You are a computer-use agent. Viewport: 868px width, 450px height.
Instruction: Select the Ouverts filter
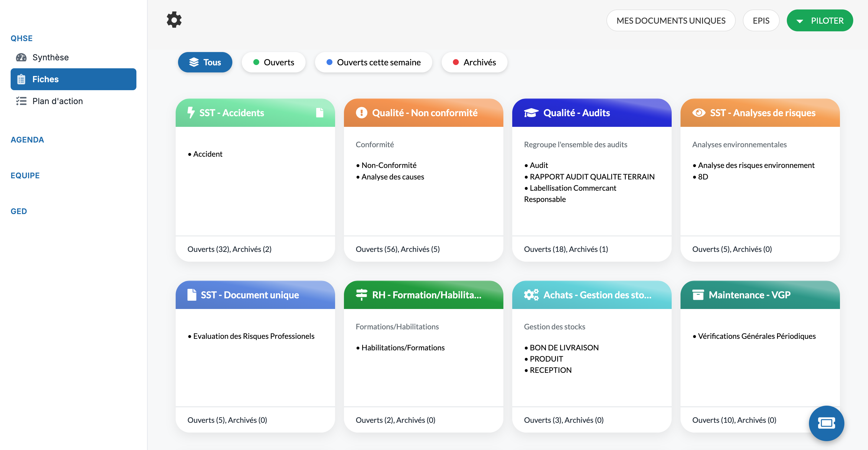273,62
